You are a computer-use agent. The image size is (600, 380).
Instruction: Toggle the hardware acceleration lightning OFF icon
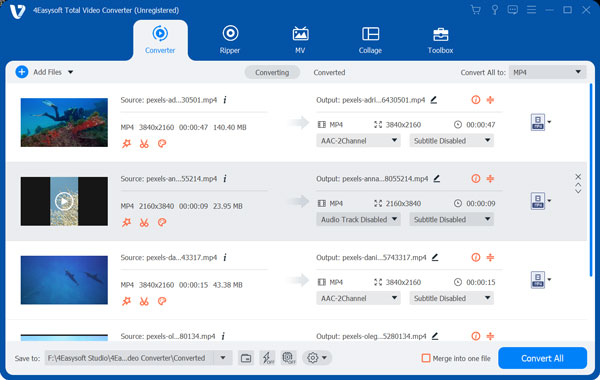267,358
